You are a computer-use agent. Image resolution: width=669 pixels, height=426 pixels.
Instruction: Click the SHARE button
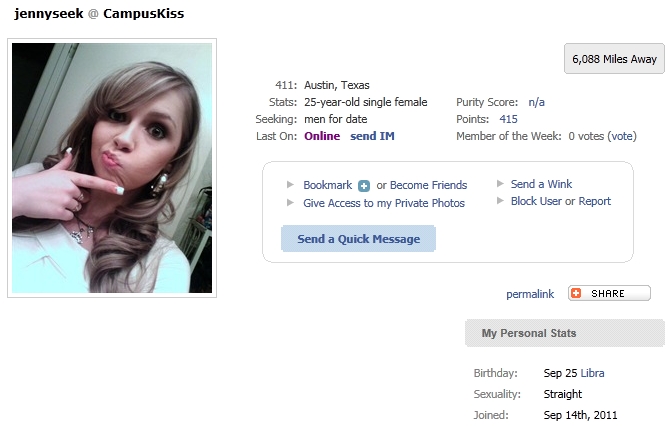coord(609,293)
